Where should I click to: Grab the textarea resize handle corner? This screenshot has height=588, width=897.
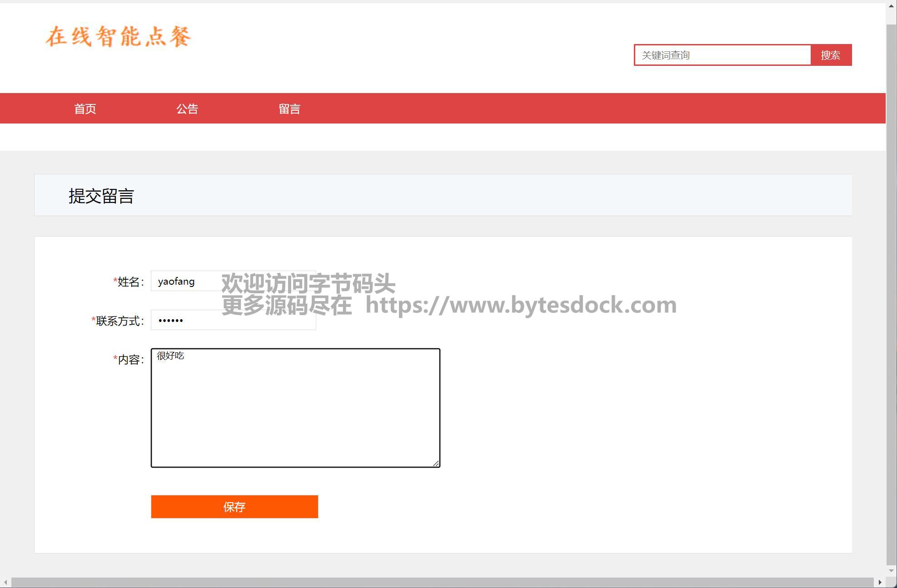click(436, 463)
